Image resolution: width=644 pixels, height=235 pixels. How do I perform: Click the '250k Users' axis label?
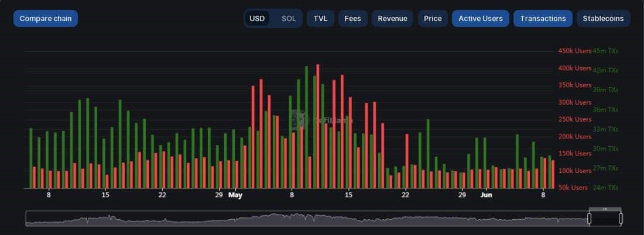point(574,119)
